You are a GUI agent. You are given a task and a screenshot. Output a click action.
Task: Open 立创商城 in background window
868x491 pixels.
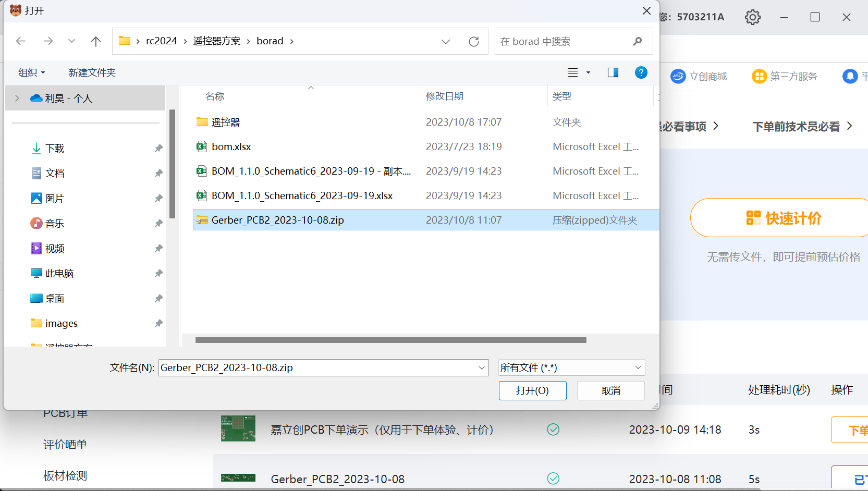699,77
